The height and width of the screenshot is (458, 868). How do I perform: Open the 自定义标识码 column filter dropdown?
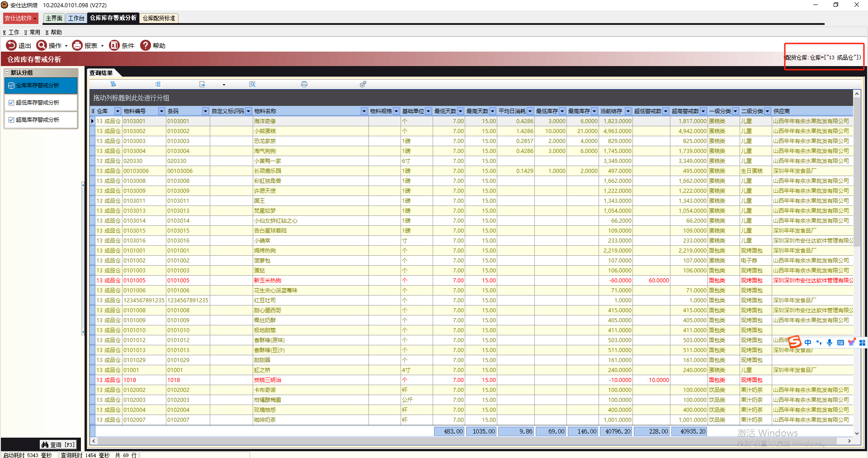[248, 111]
